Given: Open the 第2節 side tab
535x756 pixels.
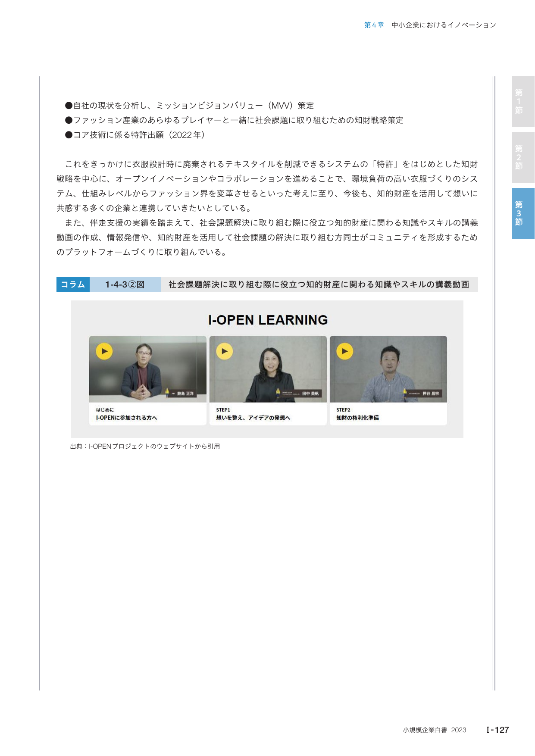Looking at the screenshot, I should [x=523, y=157].
